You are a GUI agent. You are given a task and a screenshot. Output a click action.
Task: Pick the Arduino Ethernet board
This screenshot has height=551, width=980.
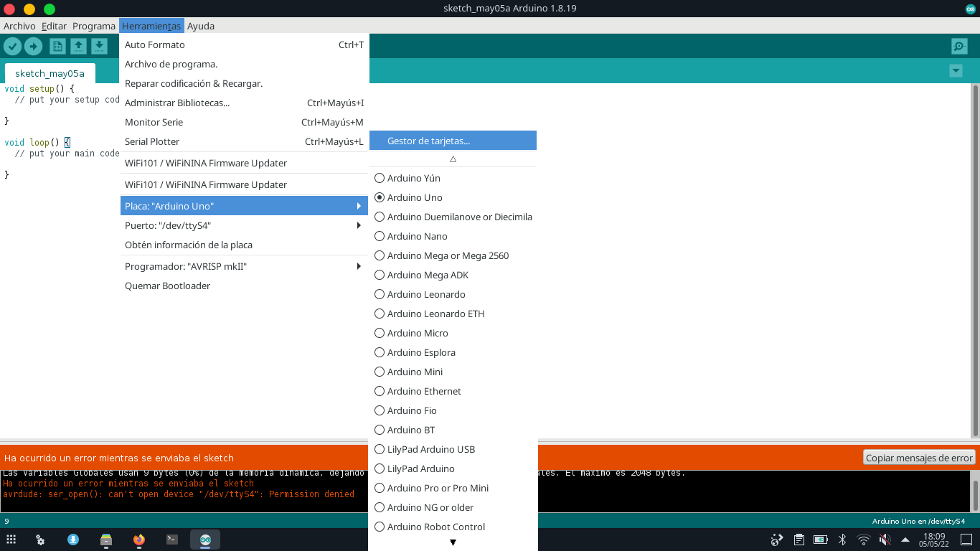(x=453, y=391)
